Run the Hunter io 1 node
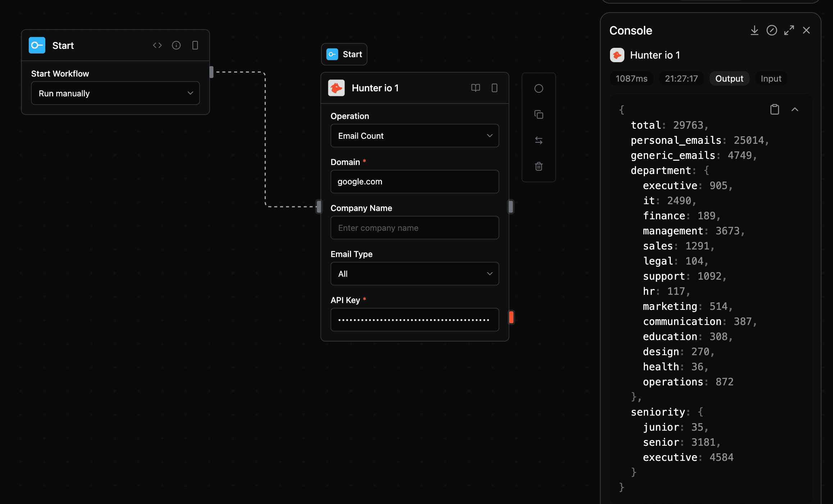 [538, 88]
